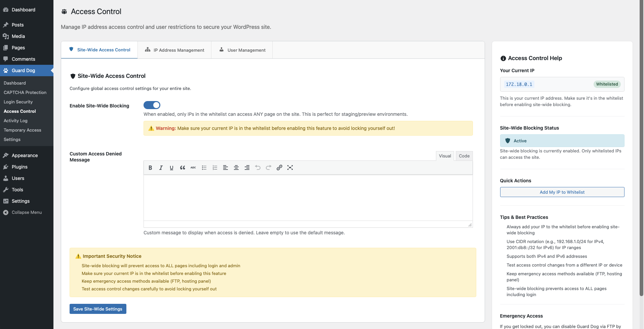Open Temporary Access in the Guard Dog submenu
The height and width of the screenshot is (329, 644).
23,130
